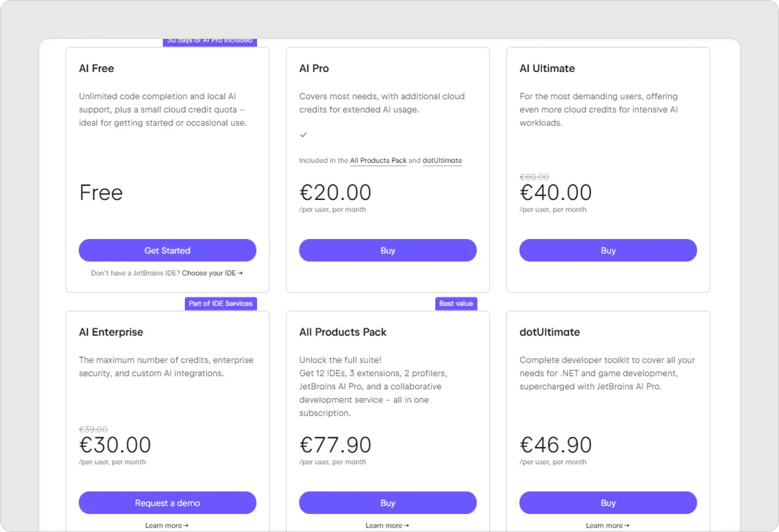Select the All Products Pack card heading
The height and width of the screenshot is (532, 779).
tap(343, 332)
